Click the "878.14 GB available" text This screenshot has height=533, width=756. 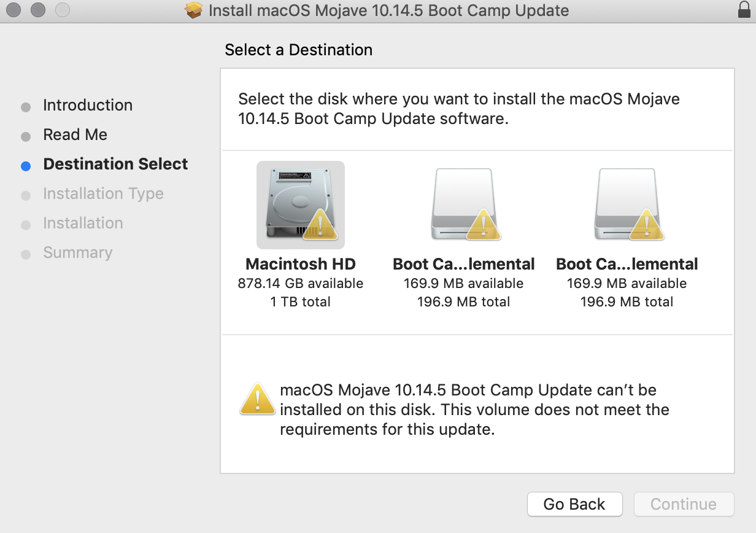[301, 284]
